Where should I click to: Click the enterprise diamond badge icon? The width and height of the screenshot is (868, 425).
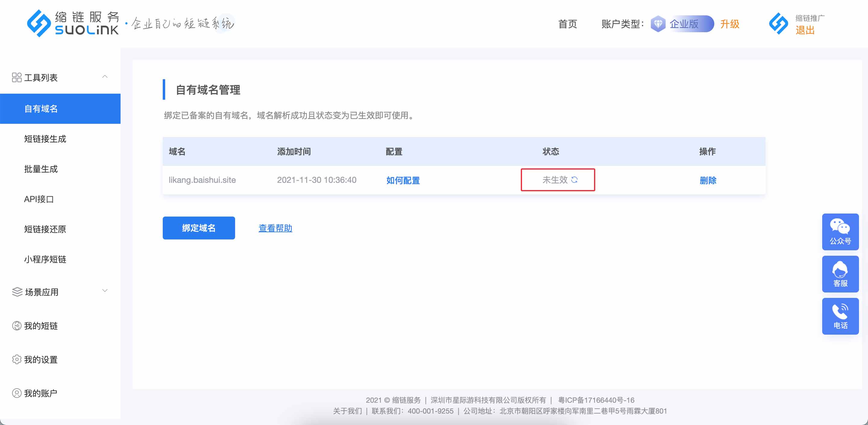(x=658, y=24)
